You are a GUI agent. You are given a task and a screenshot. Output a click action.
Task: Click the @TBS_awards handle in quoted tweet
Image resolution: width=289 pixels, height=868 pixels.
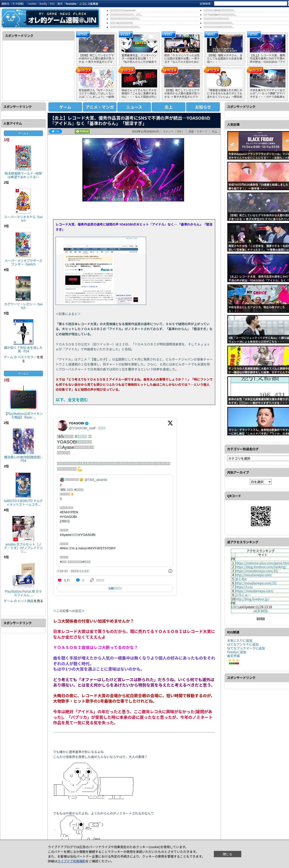point(96,480)
